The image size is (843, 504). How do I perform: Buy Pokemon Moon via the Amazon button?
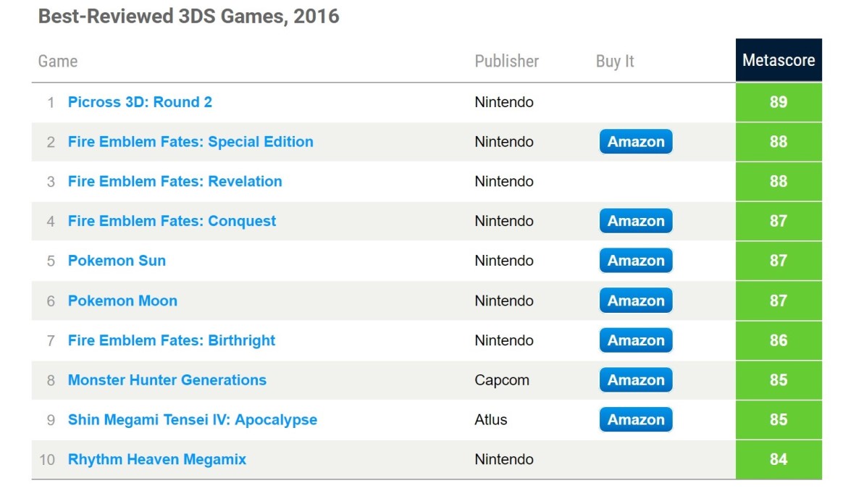[635, 301]
